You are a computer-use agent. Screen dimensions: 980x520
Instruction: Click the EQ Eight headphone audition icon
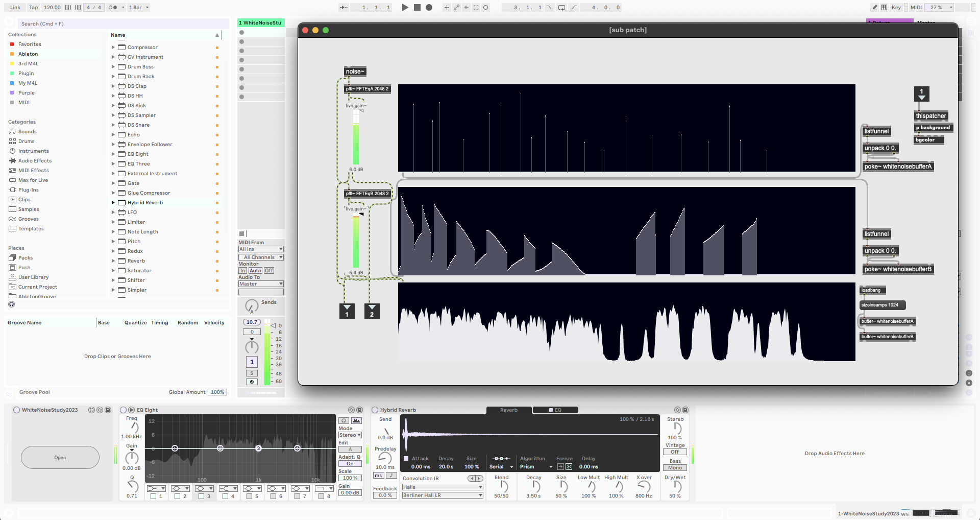344,420
